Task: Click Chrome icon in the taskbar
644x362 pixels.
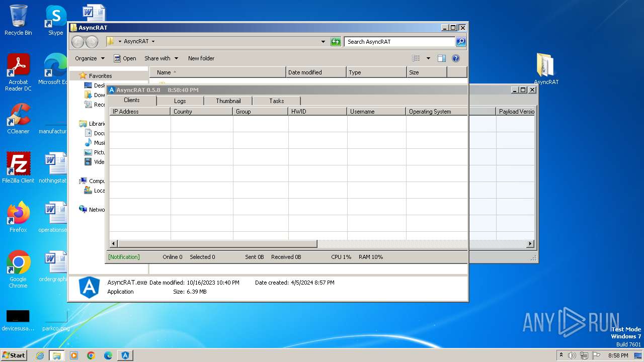Action: [x=91, y=355]
